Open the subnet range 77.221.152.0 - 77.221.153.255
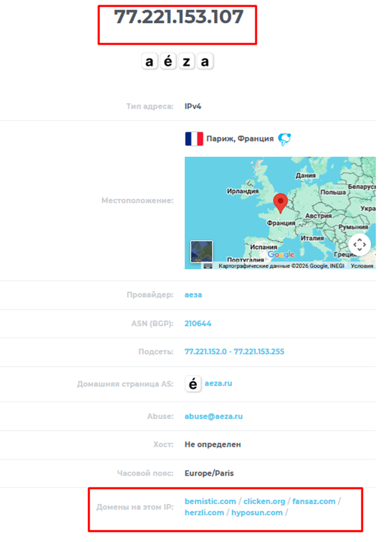 coord(235,351)
